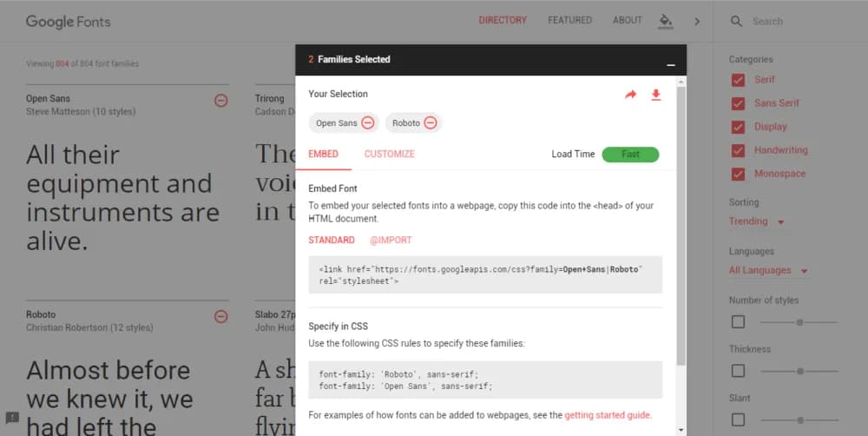The image size is (868, 436).
Task: Click the "Embed Font" heading
Action: coord(332,188)
